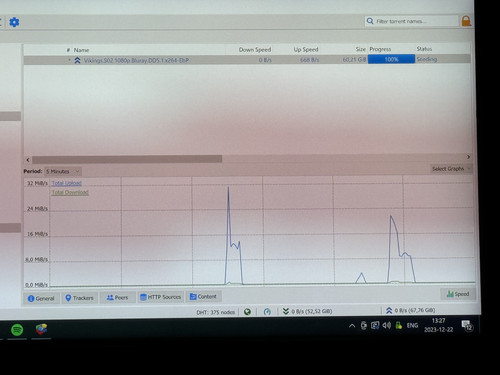Sort torrents by Size column
This screenshot has width=500, height=375.
pyautogui.click(x=361, y=49)
